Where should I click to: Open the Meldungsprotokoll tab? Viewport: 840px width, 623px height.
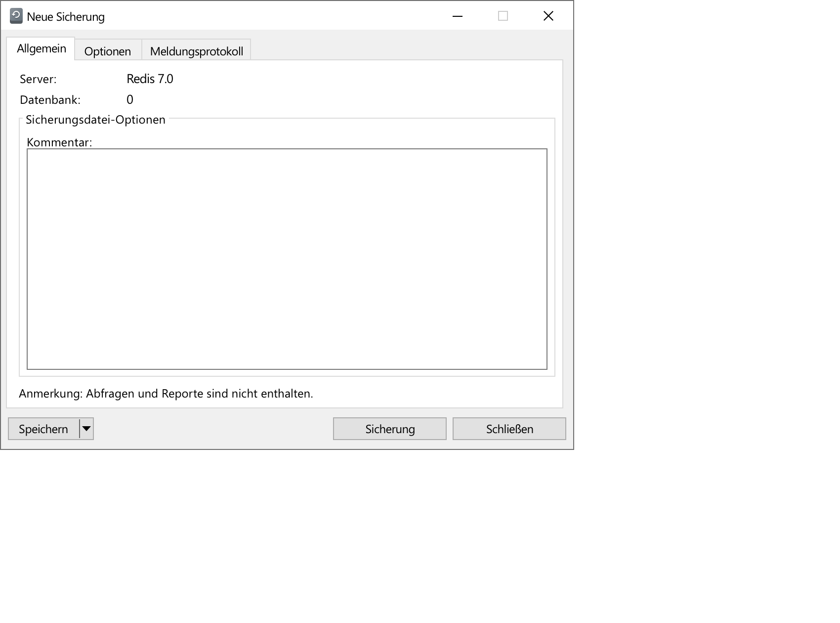click(x=196, y=51)
